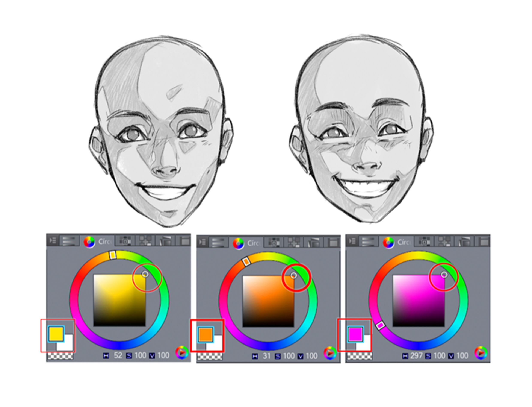The height and width of the screenshot is (407, 532).
Task: Open the Color Set tab in orange panel
Action: point(274,242)
